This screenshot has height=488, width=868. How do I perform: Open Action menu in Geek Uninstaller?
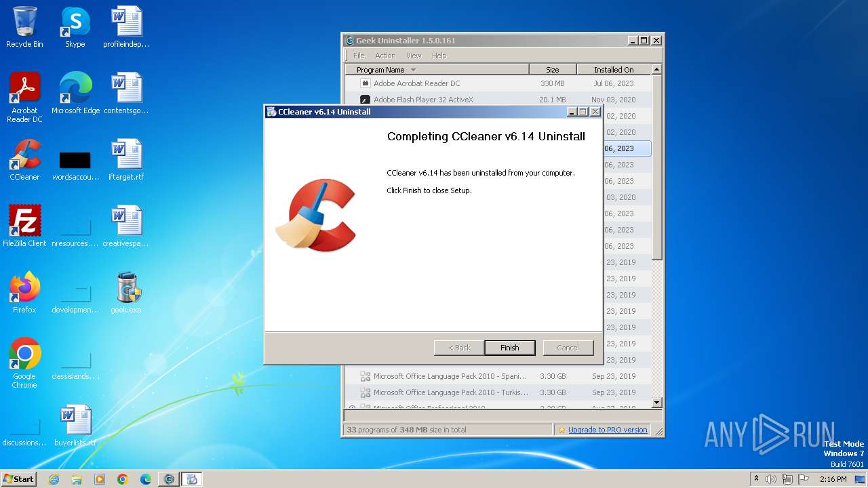click(x=385, y=56)
